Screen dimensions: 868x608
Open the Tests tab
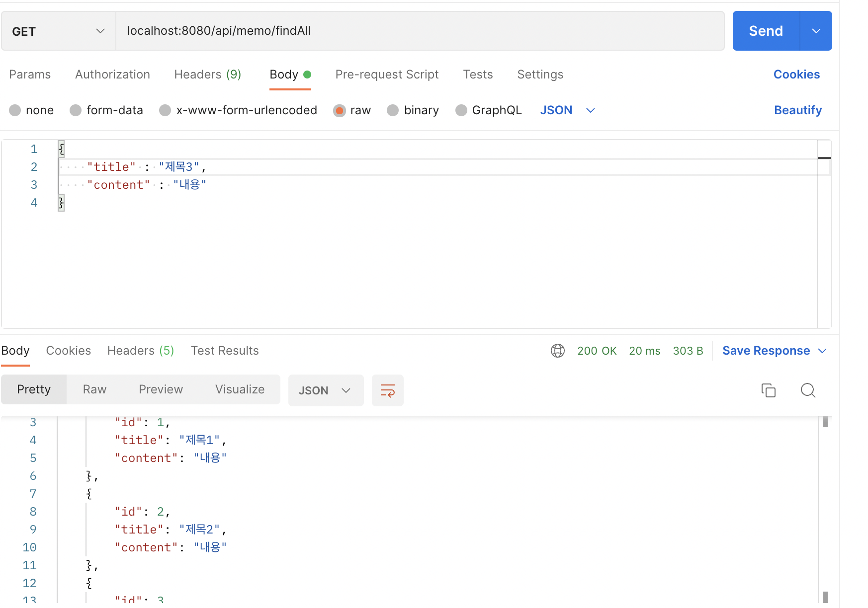(x=478, y=75)
